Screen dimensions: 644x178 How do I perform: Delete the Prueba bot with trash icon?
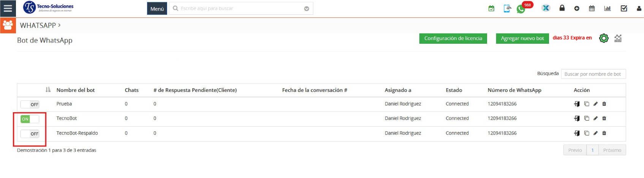(x=604, y=104)
